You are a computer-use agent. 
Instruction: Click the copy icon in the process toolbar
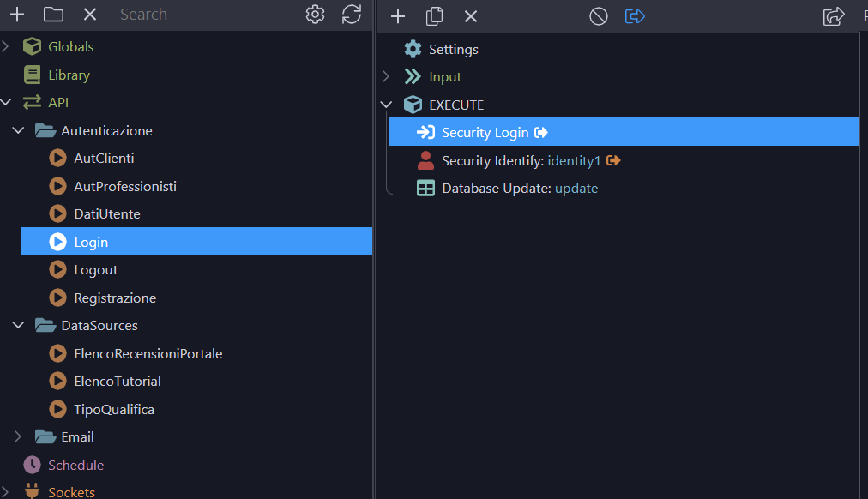[x=434, y=15]
